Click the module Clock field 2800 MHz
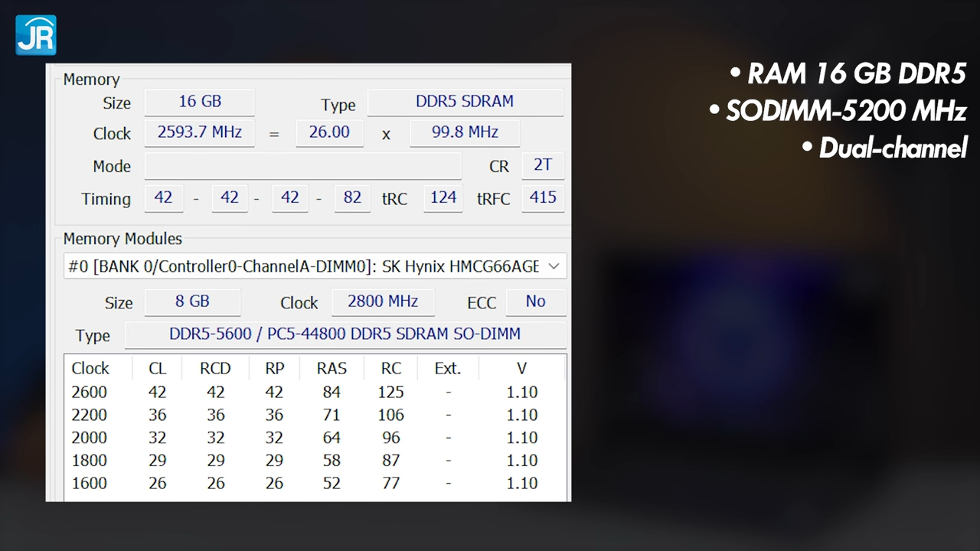980x551 pixels. pos(383,302)
